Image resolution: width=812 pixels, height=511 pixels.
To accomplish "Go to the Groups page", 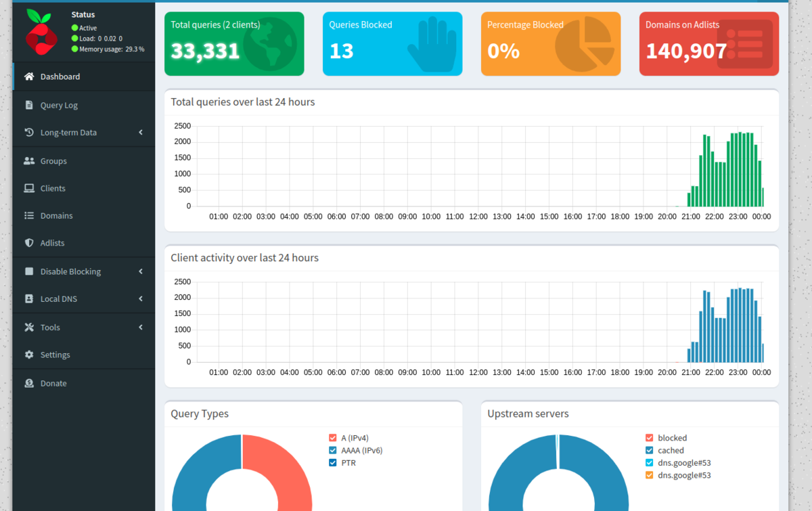I will pos(84,161).
